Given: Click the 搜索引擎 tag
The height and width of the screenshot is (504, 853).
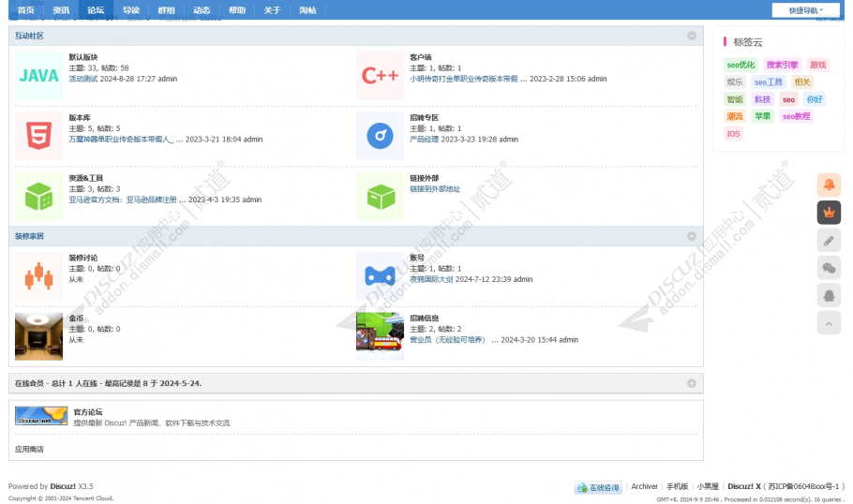Looking at the screenshot, I should 783,65.
